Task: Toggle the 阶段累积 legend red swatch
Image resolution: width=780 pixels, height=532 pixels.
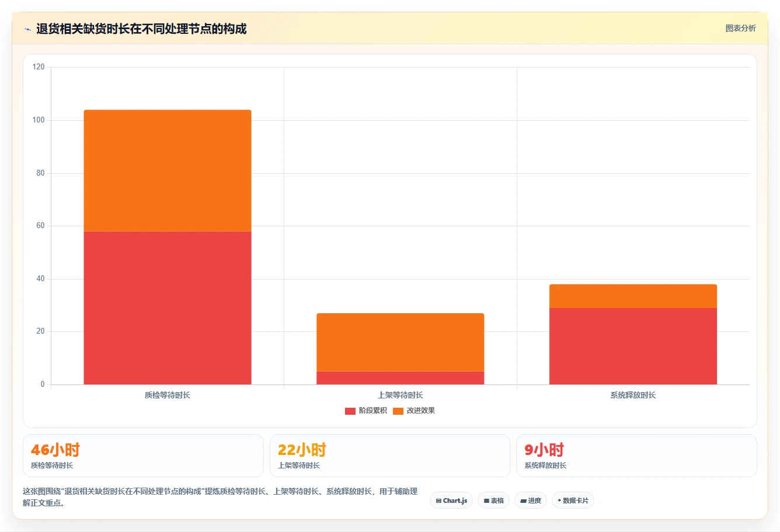Action: click(x=350, y=411)
